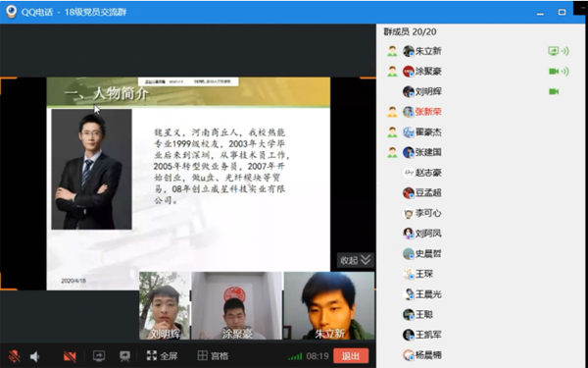Select 刘明辉 video thumbnail
The height and width of the screenshot is (368, 588).
(165, 305)
